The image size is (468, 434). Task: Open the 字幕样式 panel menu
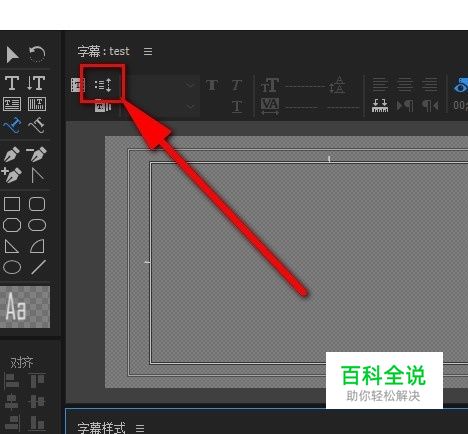[x=140, y=428]
